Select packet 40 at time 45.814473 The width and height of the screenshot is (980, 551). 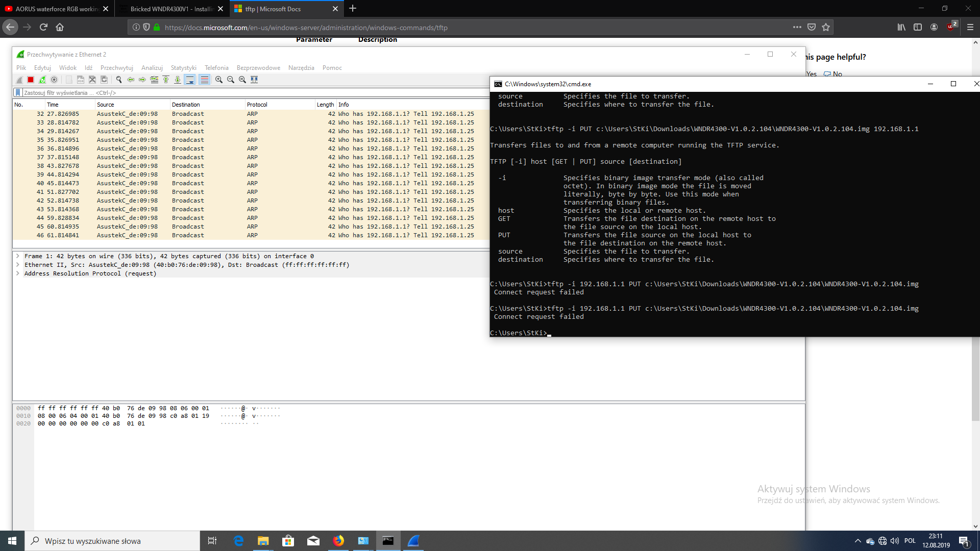[250, 183]
